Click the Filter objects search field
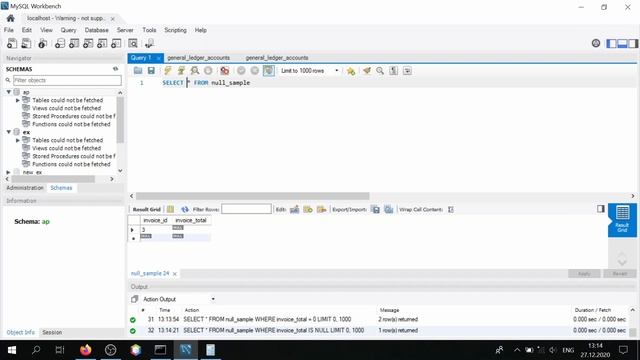 (67, 80)
